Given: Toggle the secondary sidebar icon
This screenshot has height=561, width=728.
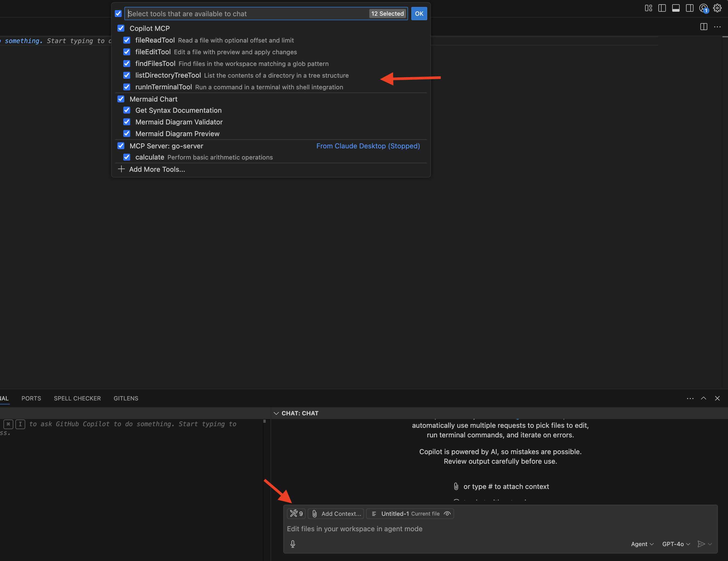Looking at the screenshot, I should tap(690, 8).
